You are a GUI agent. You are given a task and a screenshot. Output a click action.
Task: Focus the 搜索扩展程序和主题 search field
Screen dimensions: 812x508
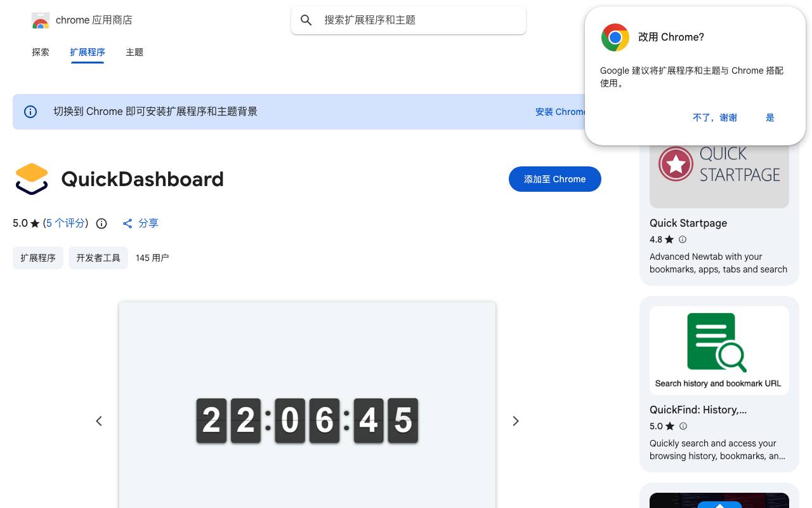[409, 20]
